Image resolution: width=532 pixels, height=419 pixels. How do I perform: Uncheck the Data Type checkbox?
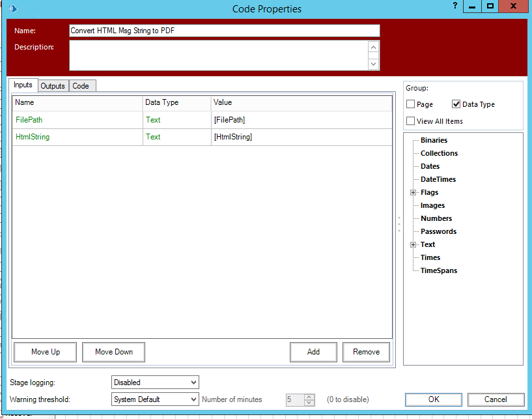(456, 104)
